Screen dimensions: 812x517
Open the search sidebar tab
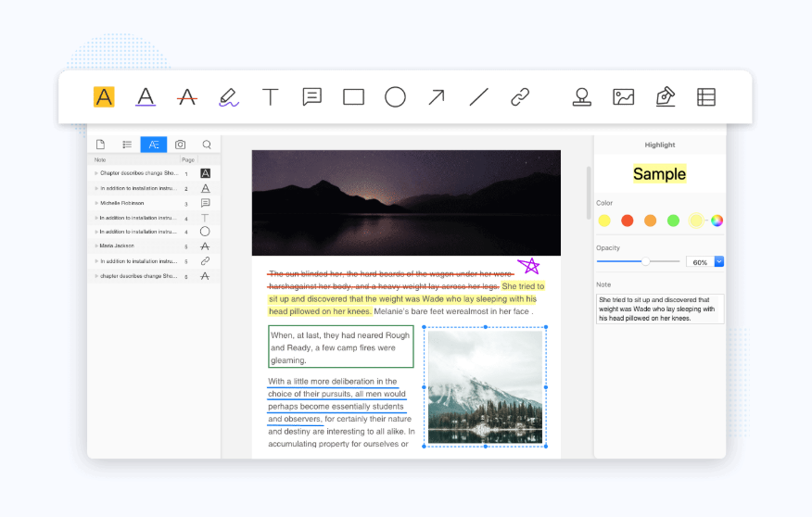point(207,145)
